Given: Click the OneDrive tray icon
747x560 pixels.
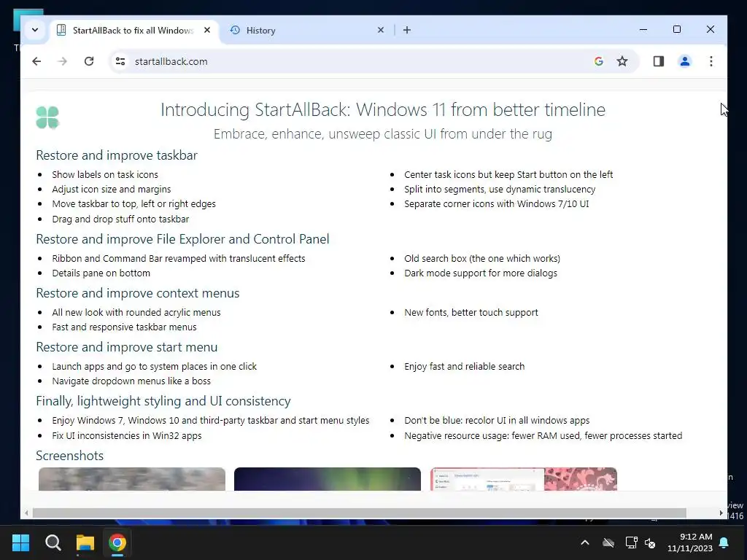Looking at the screenshot, I should pos(608,542).
